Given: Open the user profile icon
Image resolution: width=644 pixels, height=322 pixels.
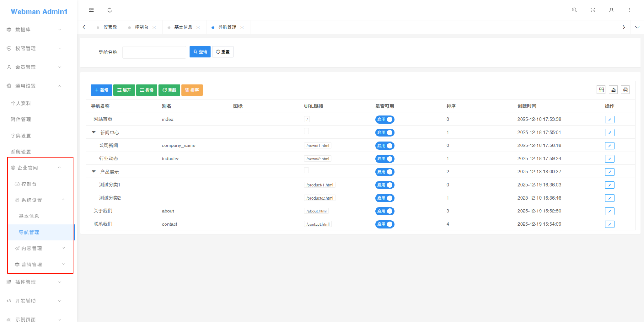Looking at the screenshot, I should (x=611, y=10).
